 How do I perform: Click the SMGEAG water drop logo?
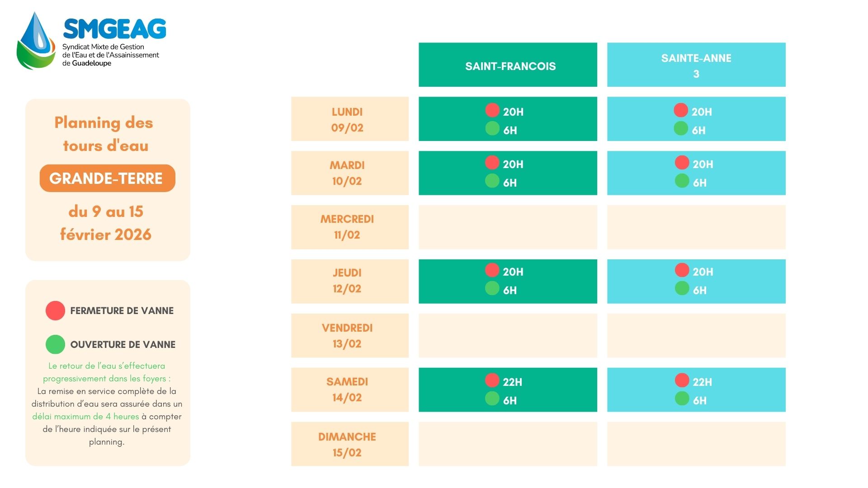coord(36,41)
